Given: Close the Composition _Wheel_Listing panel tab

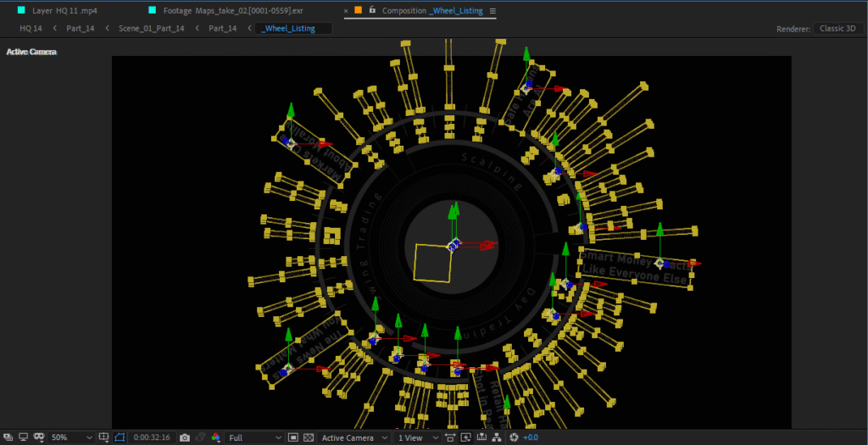Looking at the screenshot, I should (x=346, y=10).
